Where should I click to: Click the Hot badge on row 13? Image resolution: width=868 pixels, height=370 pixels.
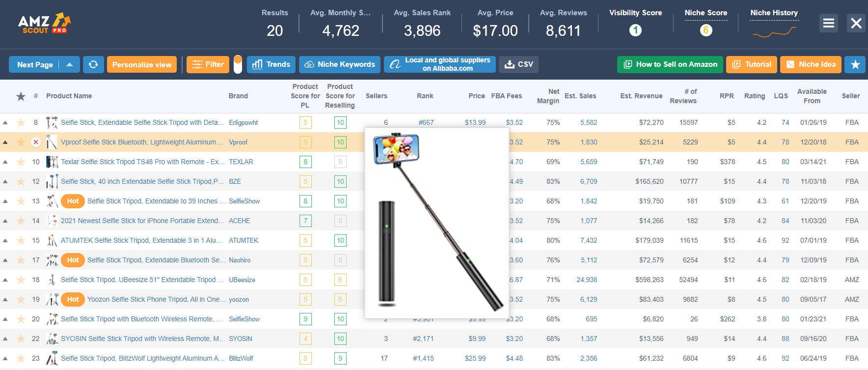click(x=73, y=201)
